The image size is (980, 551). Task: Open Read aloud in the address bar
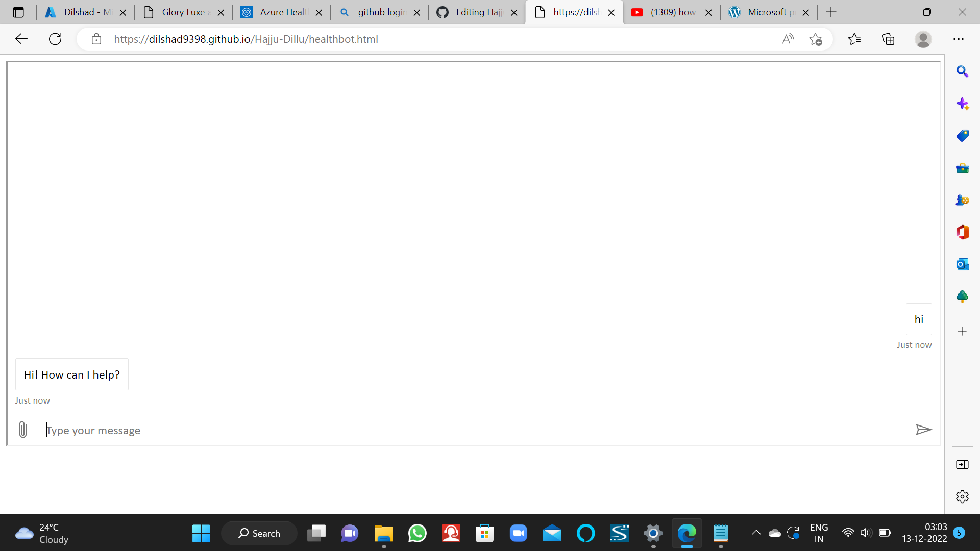coord(788,39)
